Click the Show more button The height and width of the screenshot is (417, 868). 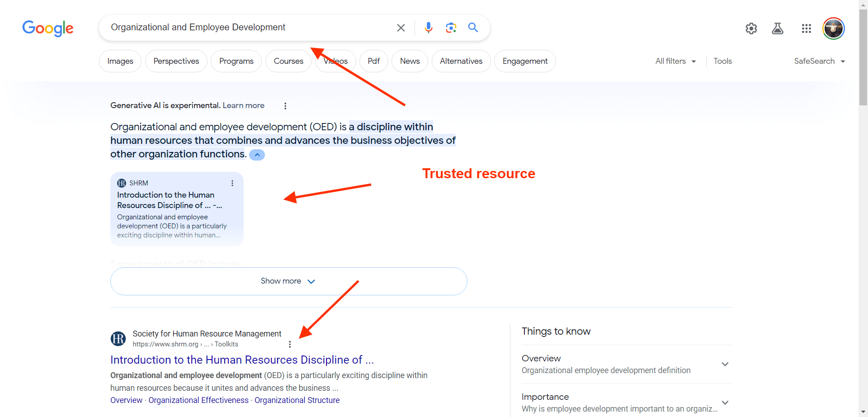coord(288,281)
